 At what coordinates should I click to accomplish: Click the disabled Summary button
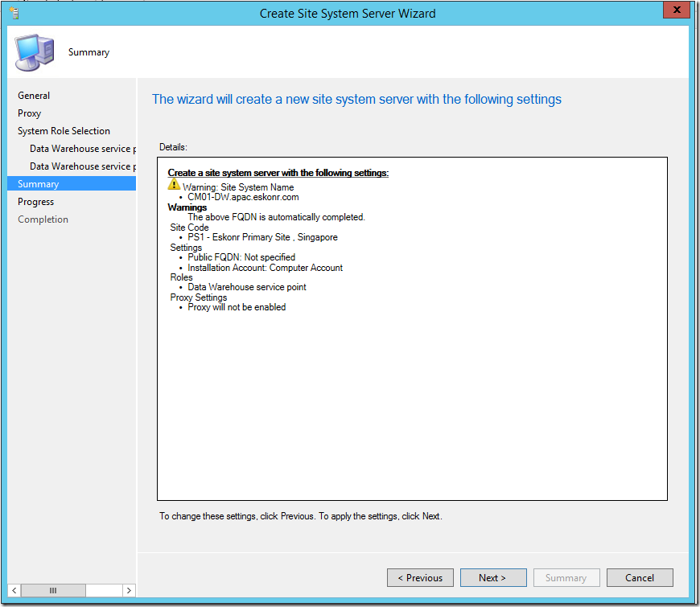click(x=566, y=577)
